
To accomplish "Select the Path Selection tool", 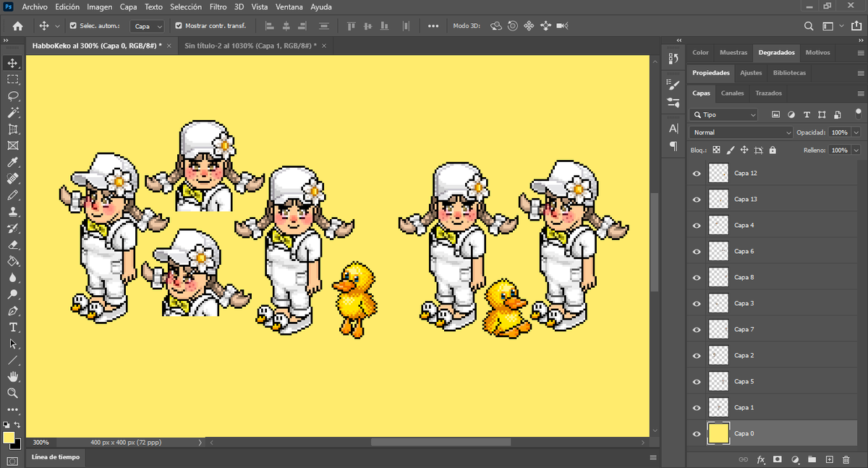I will 13,344.
